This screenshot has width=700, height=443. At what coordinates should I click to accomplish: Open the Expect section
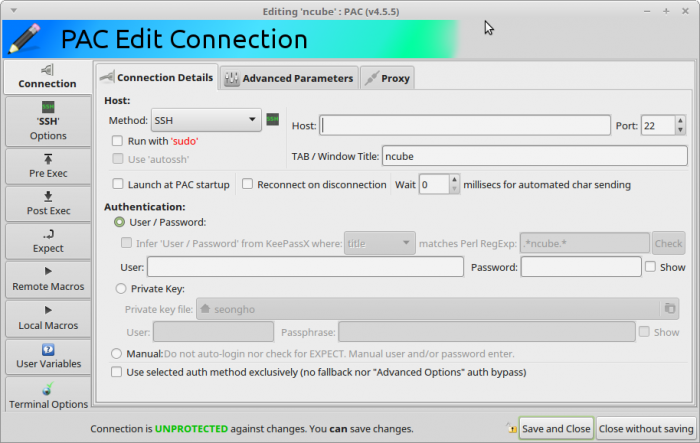tap(48, 241)
